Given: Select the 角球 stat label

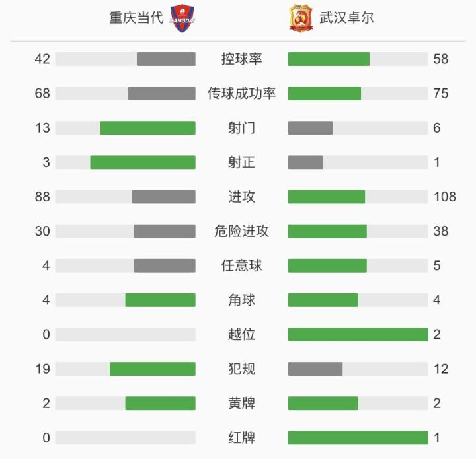Looking at the screenshot, I should pyautogui.click(x=242, y=300).
